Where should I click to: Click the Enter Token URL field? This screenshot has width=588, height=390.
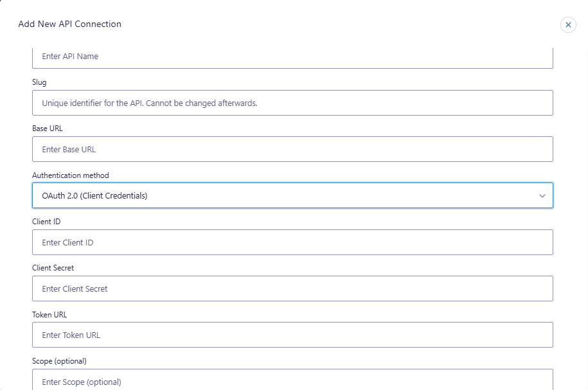292,335
